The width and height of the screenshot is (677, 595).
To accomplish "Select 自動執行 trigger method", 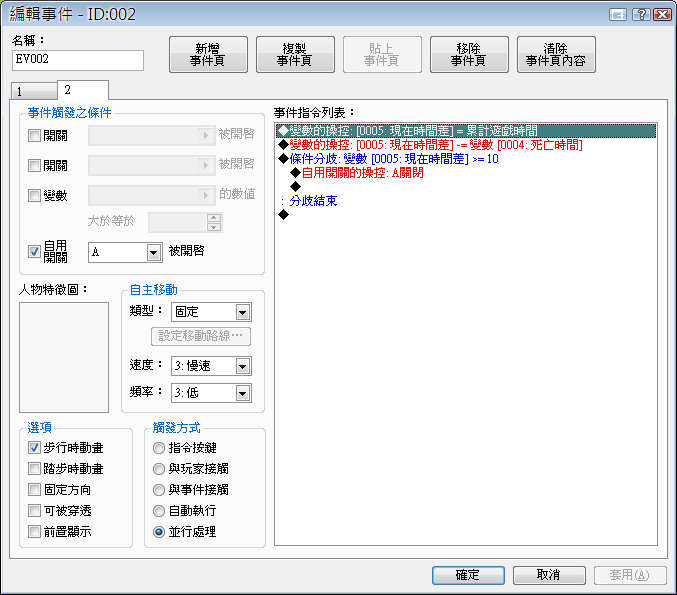I will tap(159, 511).
